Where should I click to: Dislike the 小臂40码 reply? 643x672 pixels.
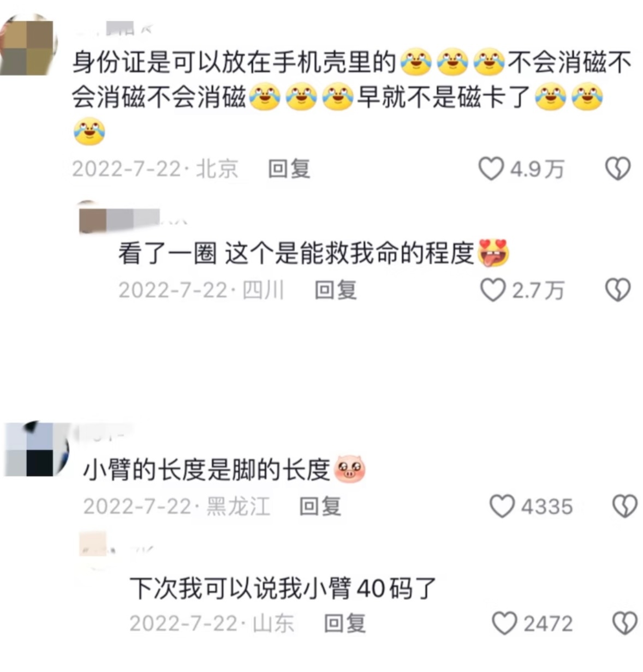pos(624,623)
